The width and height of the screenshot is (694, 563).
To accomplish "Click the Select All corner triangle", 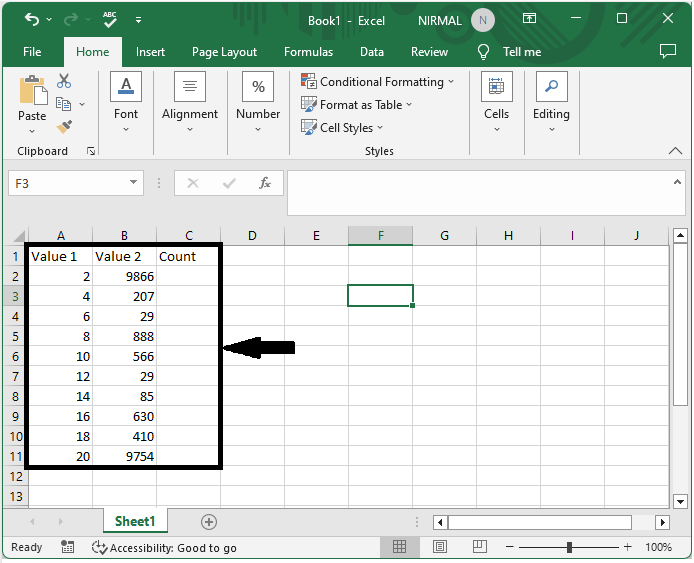I will click(x=19, y=235).
